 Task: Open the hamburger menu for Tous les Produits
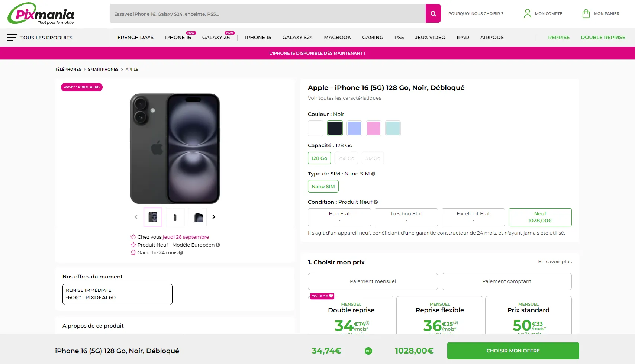point(12,37)
